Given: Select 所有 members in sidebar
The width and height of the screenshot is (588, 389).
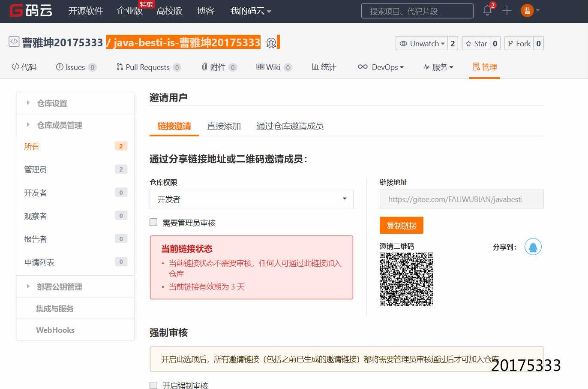Looking at the screenshot, I should coord(75,146).
